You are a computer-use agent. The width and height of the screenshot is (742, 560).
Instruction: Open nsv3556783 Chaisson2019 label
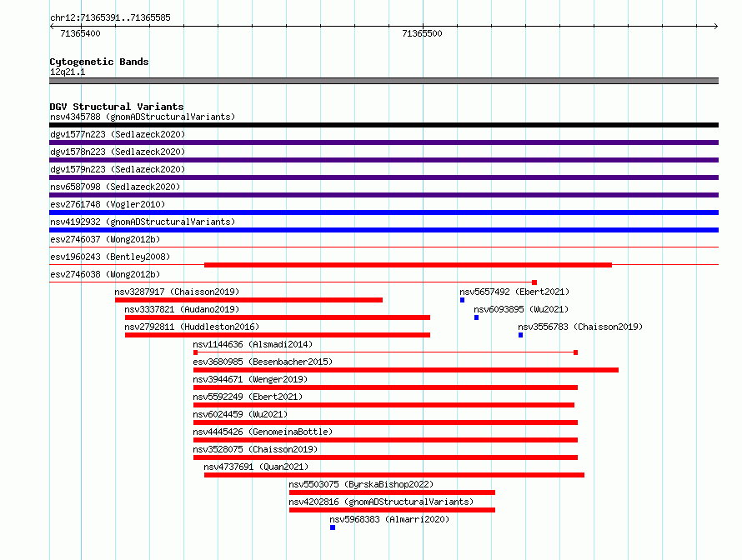point(580,327)
